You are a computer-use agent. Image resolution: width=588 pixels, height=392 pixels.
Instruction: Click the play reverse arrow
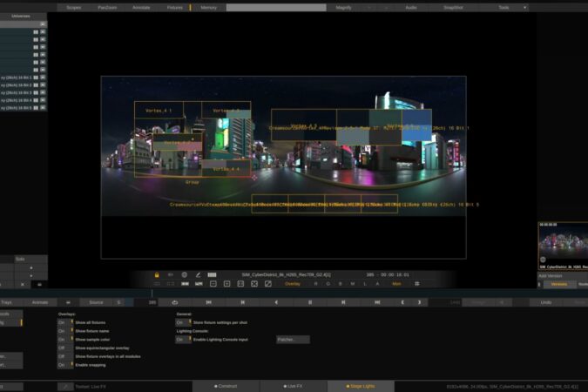click(x=276, y=302)
